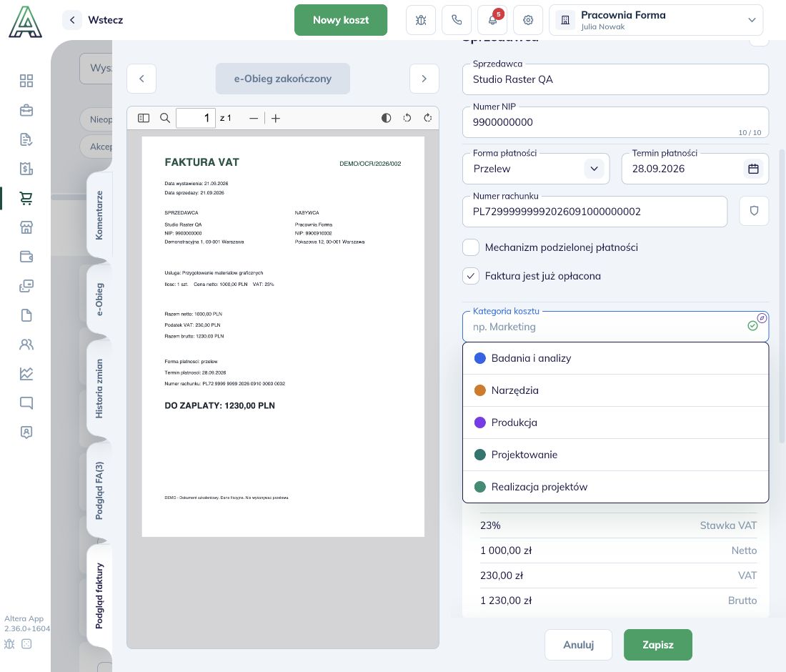Select Realizacja projektów category
The width and height of the screenshot is (786, 672).
click(x=615, y=486)
